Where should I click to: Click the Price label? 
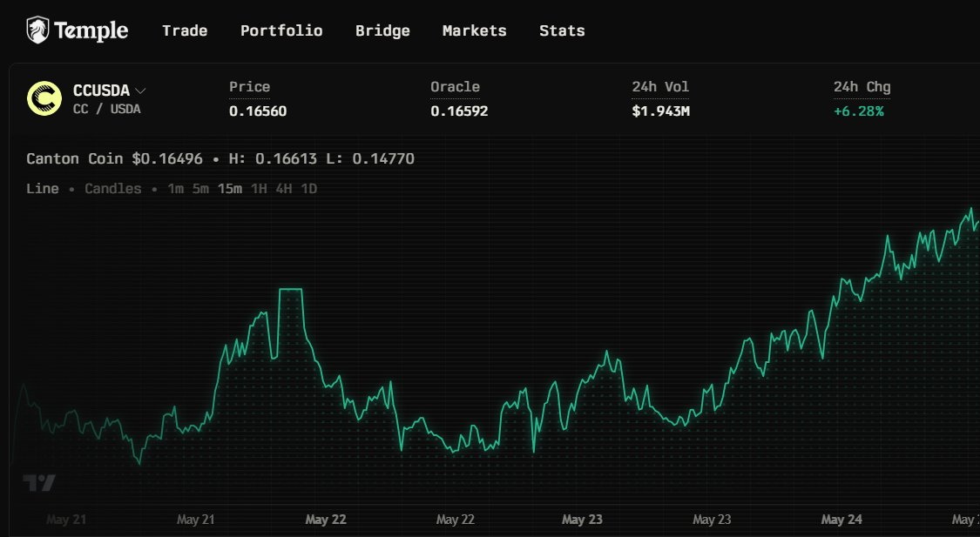(249, 87)
